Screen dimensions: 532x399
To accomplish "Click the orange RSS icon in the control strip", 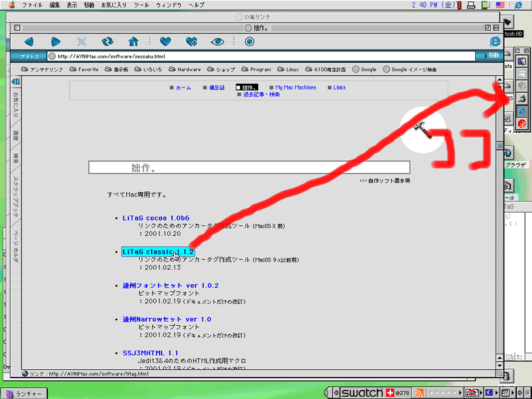I will point(419,393).
